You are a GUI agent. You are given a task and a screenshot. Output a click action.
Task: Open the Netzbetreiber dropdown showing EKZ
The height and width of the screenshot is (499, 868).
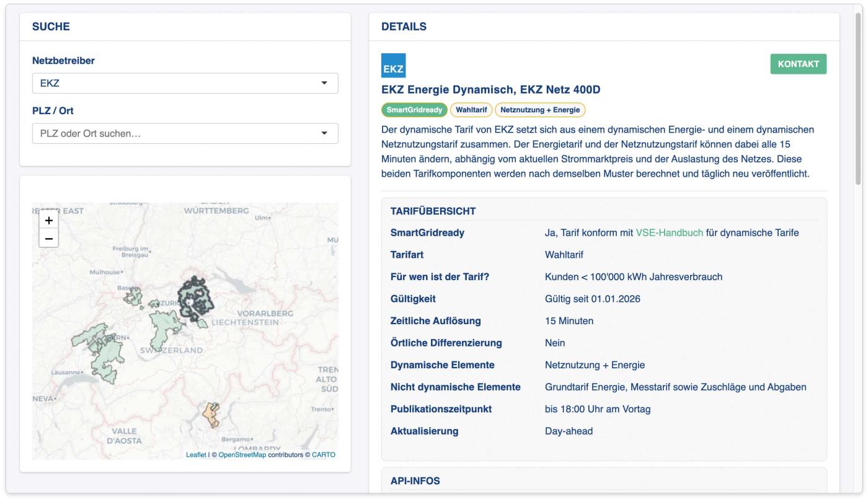(185, 83)
